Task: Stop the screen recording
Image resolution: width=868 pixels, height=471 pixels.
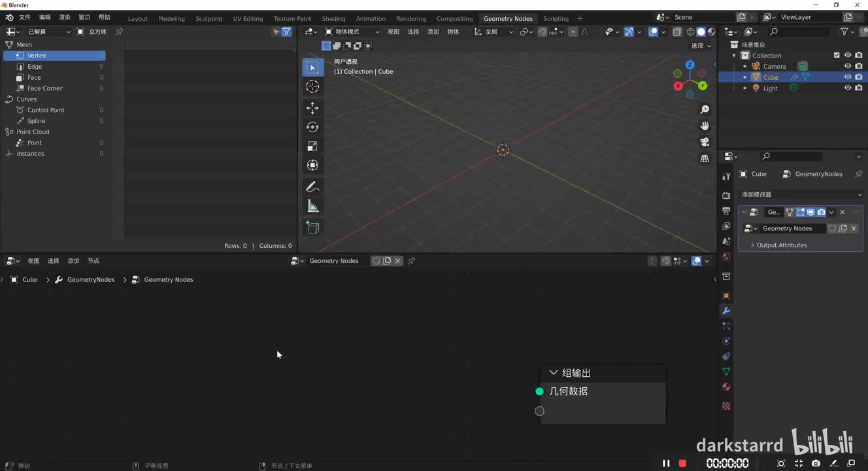Action: pos(682,463)
